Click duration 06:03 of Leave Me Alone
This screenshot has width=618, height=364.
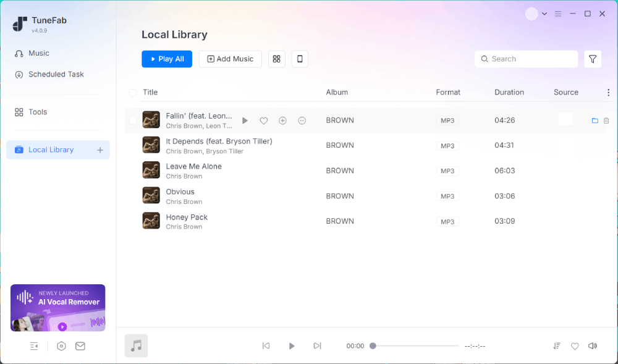coord(505,171)
